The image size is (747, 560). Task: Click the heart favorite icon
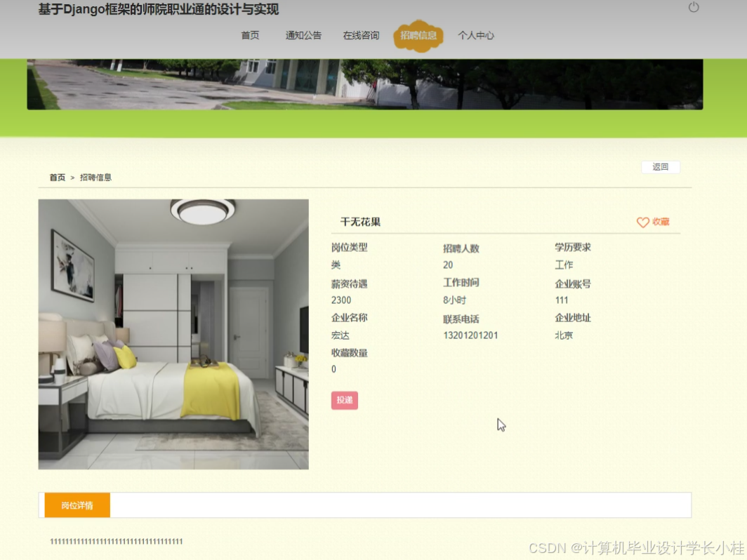pyautogui.click(x=642, y=222)
